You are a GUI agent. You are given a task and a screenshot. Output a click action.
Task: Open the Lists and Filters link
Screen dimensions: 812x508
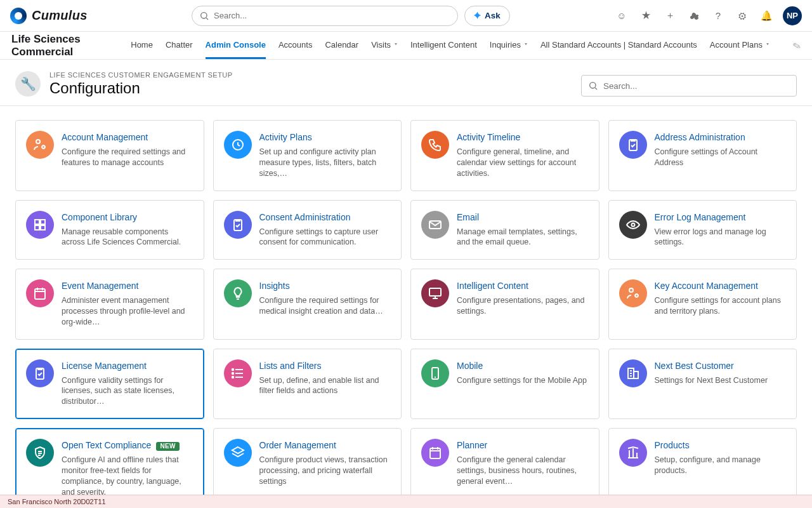click(x=290, y=366)
